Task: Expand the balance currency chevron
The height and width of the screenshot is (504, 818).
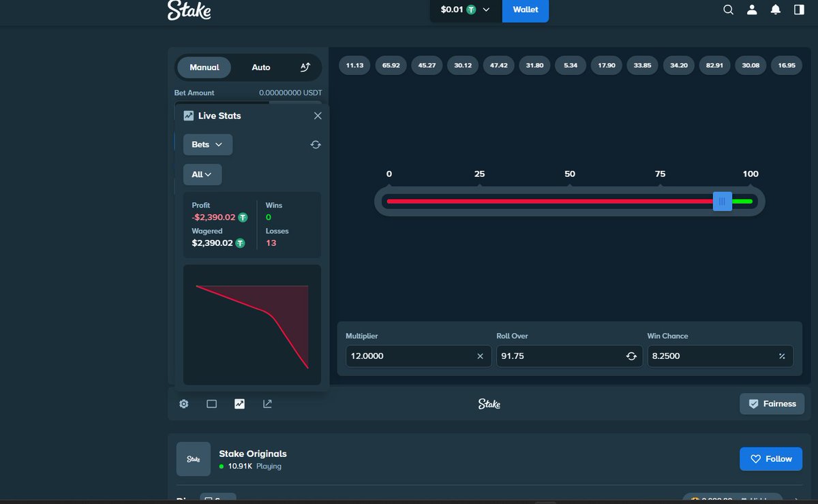Action: coord(486,10)
